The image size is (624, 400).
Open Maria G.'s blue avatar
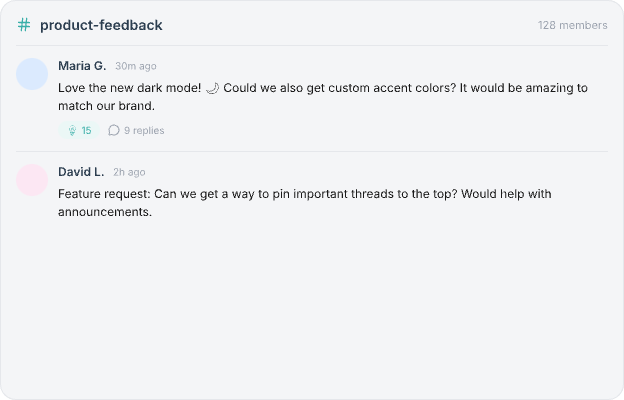point(32,74)
